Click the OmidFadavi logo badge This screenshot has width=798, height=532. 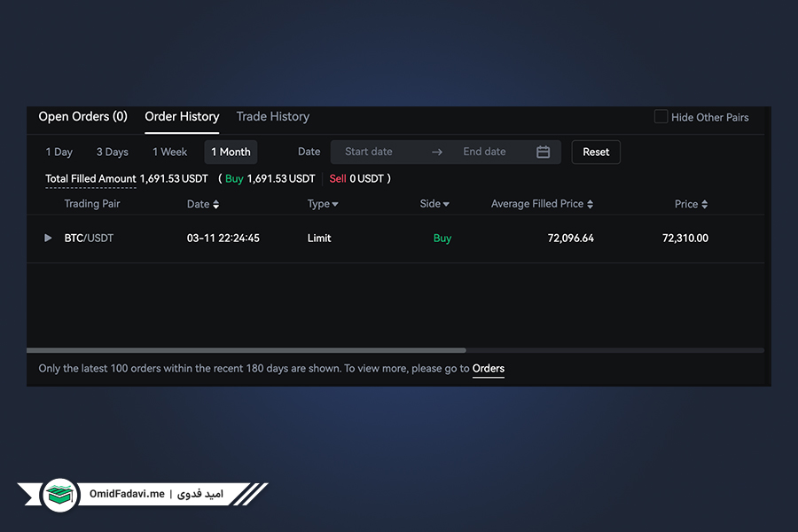point(60,495)
